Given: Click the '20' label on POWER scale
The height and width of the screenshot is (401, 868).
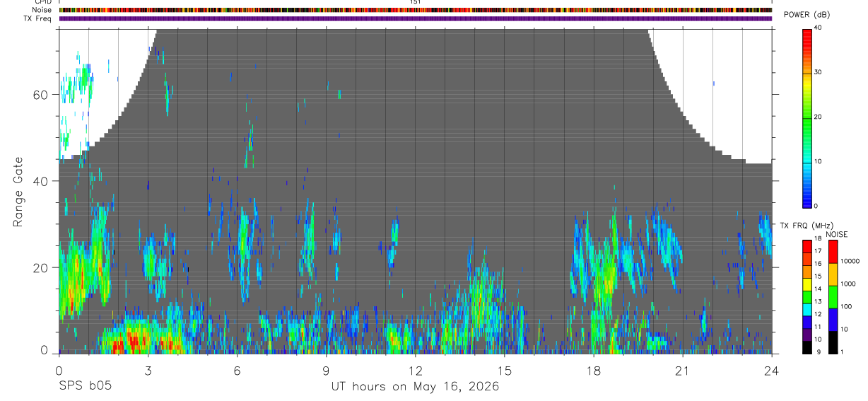Looking at the screenshot, I should pyautogui.click(x=819, y=117).
